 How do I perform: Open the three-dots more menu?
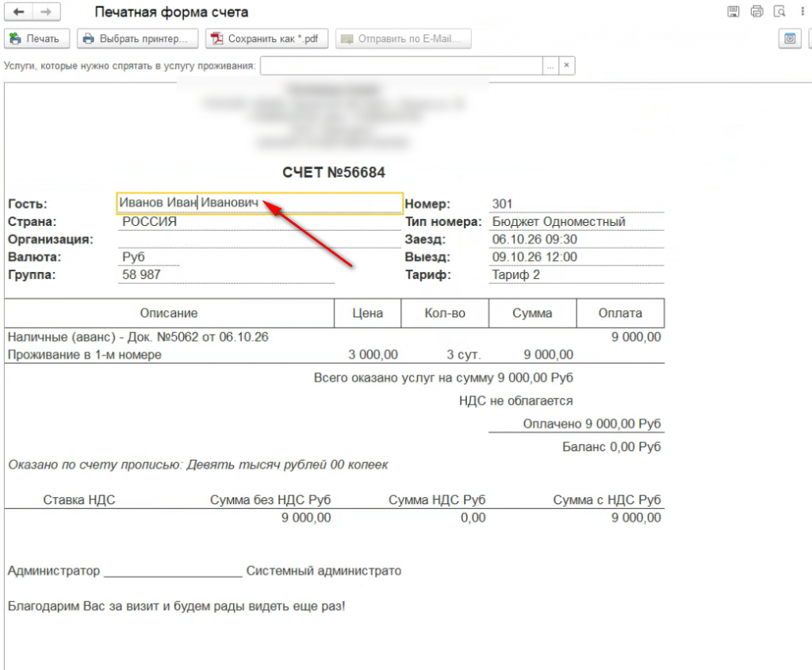802,11
